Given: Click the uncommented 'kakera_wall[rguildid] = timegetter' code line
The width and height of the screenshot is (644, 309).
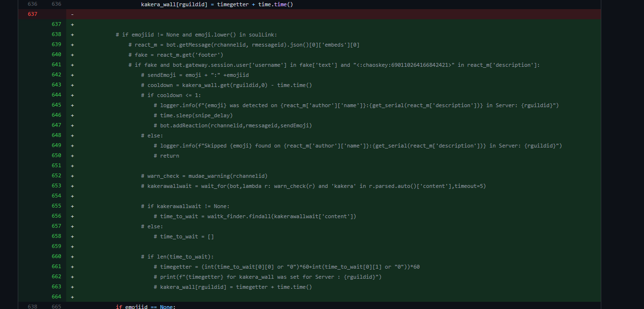Looking at the screenshot, I should (217, 4).
